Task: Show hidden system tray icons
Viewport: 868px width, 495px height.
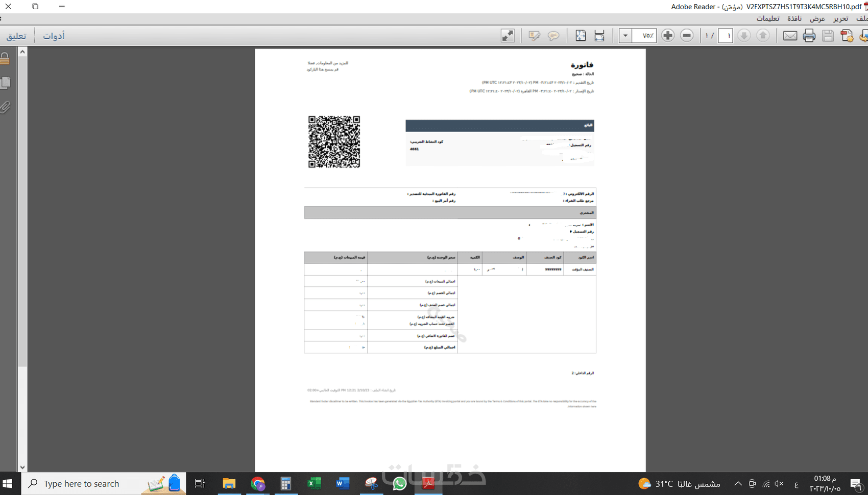Action: click(738, 483)
